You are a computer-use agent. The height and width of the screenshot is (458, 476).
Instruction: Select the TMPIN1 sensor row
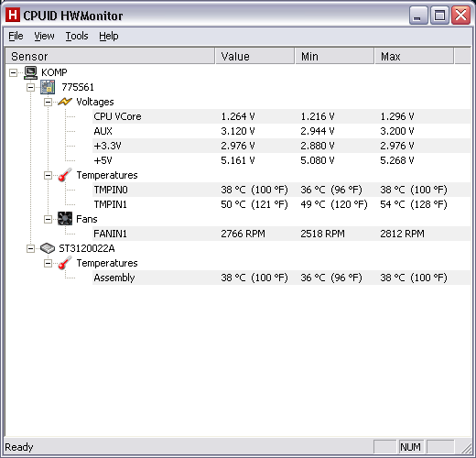[281, 204]
